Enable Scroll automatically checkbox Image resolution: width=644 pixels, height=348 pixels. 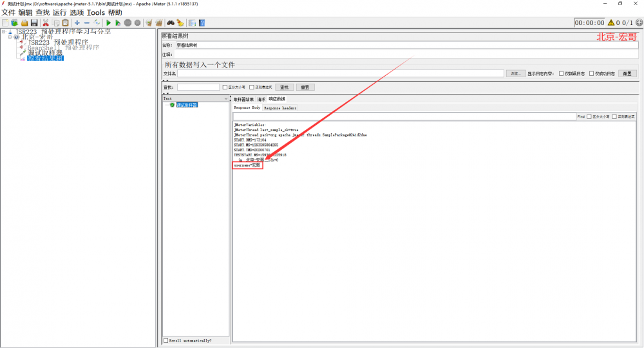coord(166,341)
